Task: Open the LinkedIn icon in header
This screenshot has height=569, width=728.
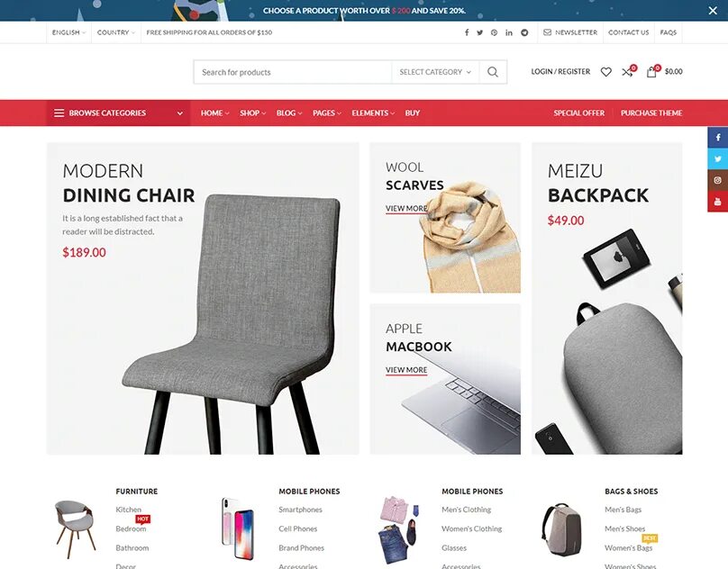Action: click(509, 32)
